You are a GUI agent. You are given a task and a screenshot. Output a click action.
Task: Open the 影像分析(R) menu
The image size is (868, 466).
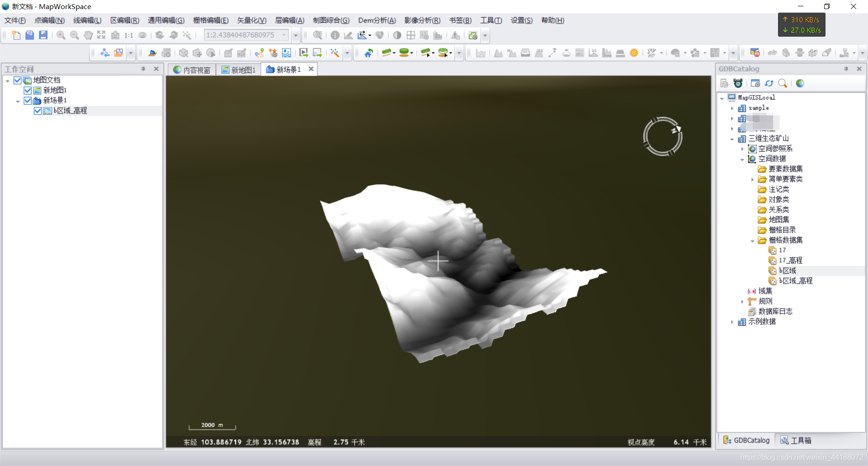(422, 20)
